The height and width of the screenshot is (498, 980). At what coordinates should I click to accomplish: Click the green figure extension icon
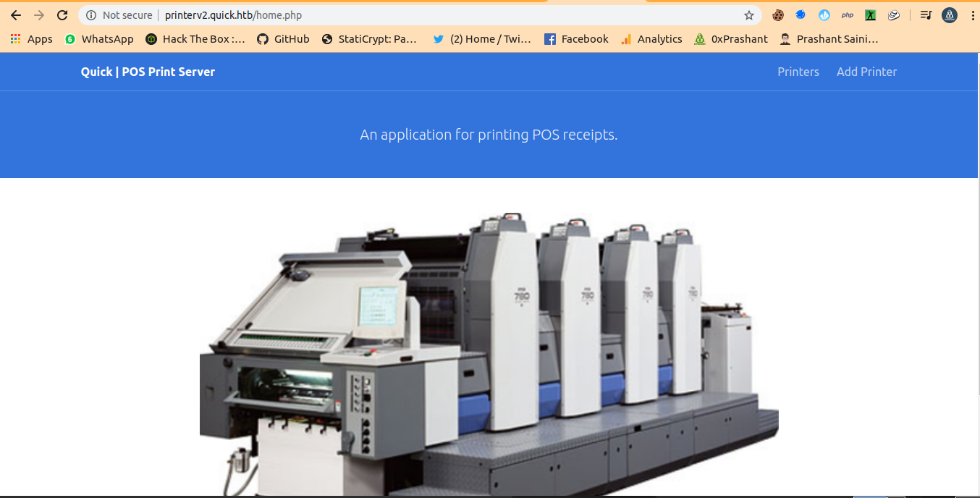[x=871, y=15]
